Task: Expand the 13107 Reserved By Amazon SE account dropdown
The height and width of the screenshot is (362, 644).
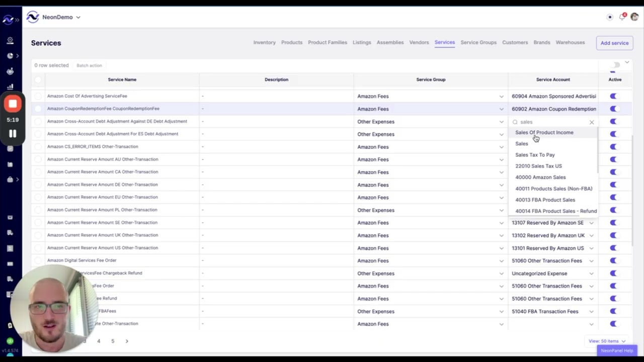Action: click(592, 223)
